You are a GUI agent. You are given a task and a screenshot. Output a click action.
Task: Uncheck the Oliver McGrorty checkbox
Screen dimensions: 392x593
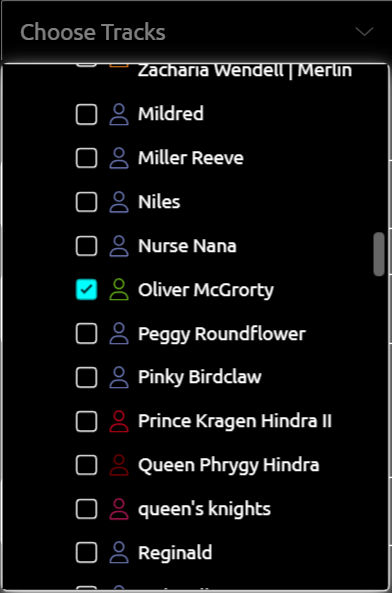[87, 290]
